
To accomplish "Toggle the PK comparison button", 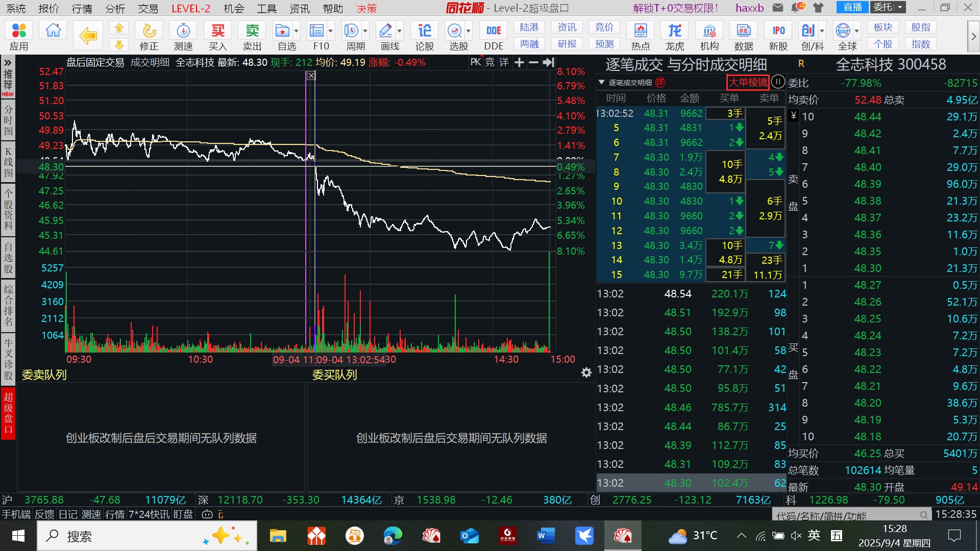I will [x=475, y=62].
